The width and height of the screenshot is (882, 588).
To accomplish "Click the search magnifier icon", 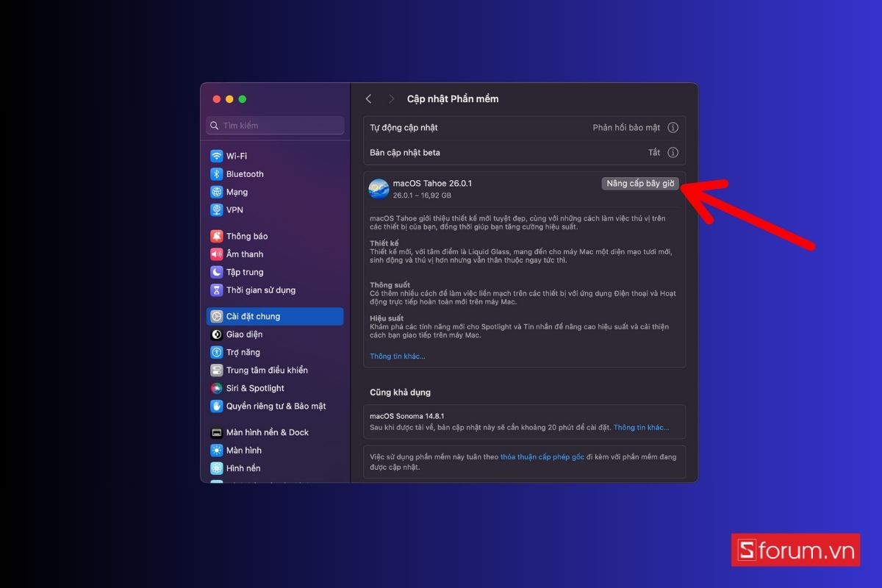I will tap(215, 126).
